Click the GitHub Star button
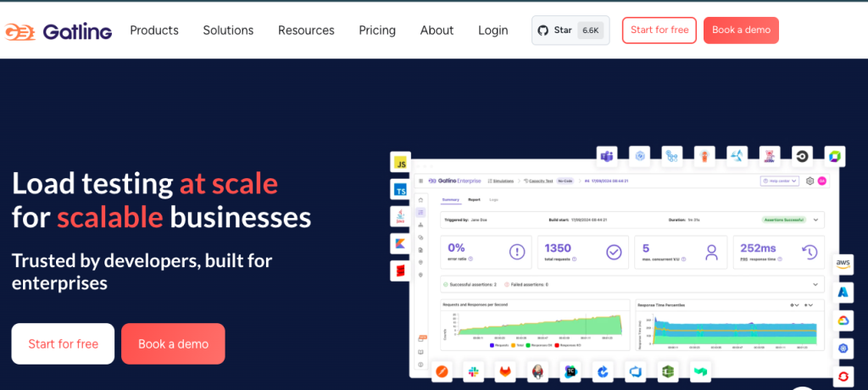This screenshot has width=868, height=390. click(570, 31)
